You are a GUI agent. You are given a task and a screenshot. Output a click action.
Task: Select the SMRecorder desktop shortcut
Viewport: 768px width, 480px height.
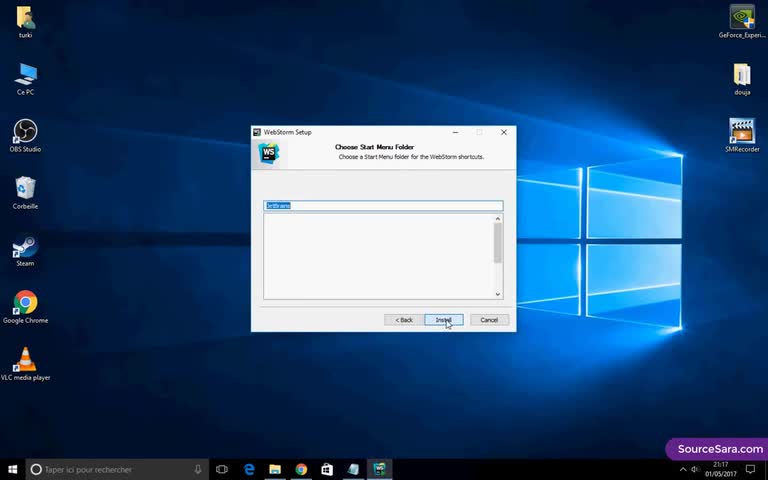(742, 136)
